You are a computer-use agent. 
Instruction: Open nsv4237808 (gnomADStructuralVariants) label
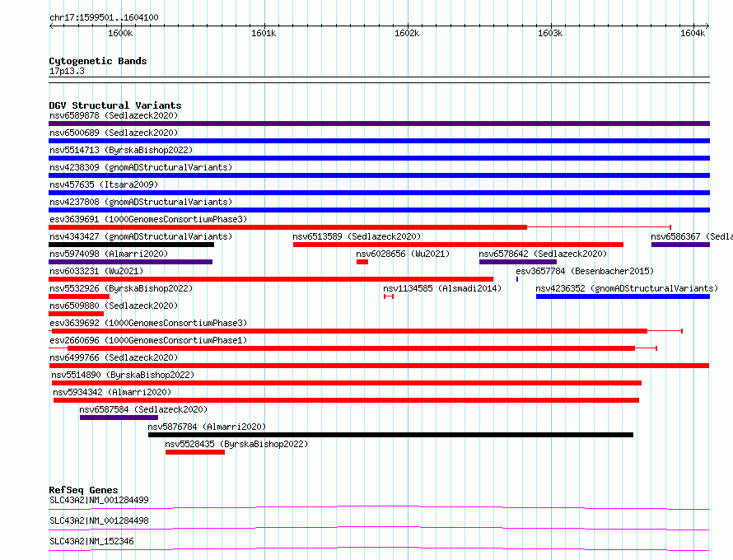point(141,202)
